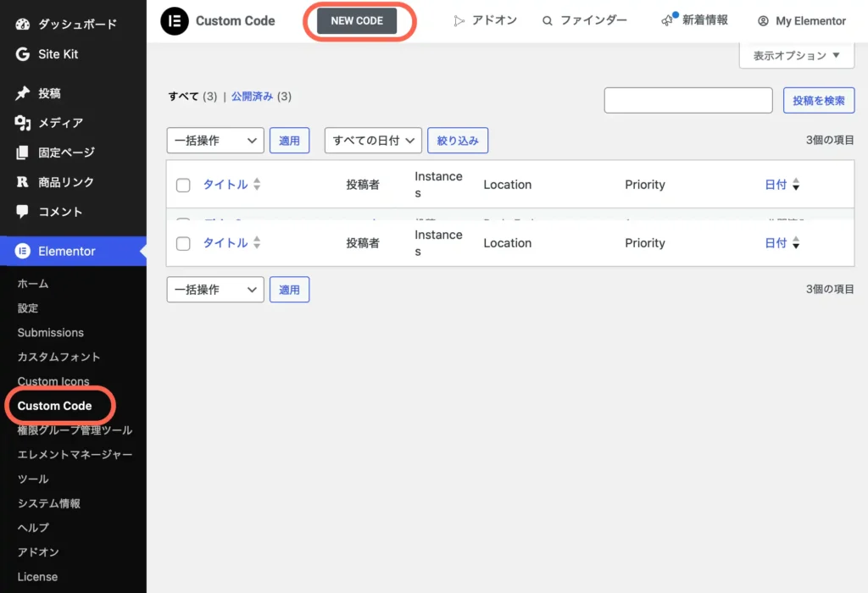
Task: Open Submissions submenu item
Action: click(50, 332)
